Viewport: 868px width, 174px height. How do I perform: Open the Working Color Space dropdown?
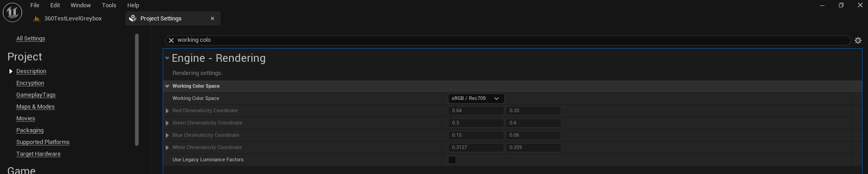476,99
